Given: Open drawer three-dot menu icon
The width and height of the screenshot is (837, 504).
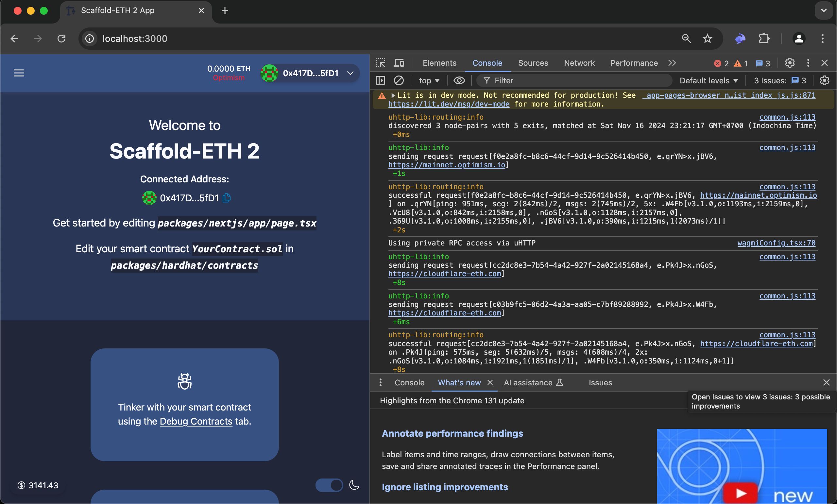Looking at the screenshot, I should tap(381, 382).
